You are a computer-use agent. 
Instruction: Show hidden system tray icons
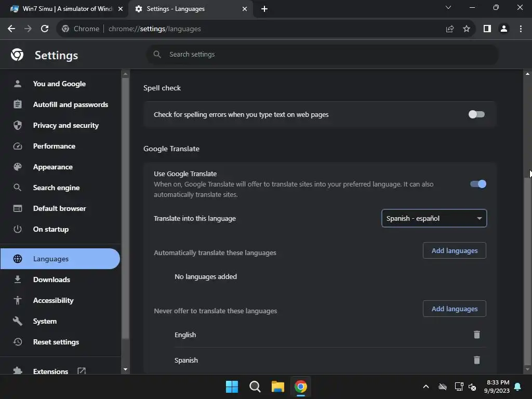(x=426, y=387)
